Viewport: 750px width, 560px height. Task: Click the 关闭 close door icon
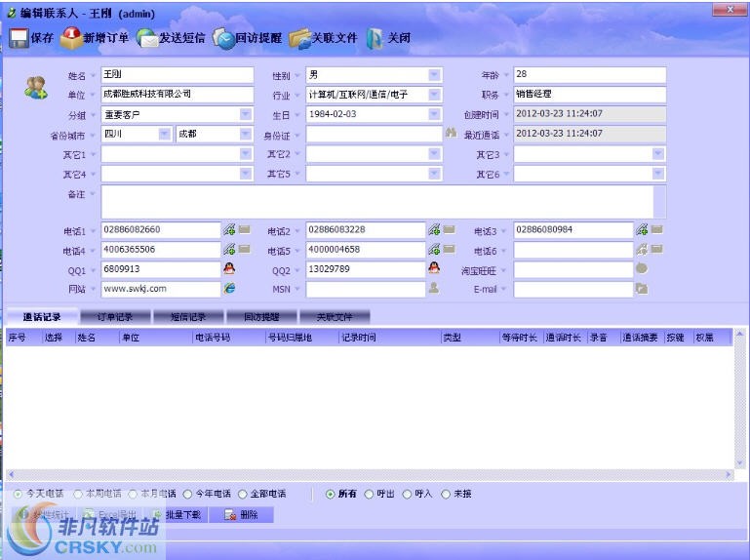(x=375, y=38)
